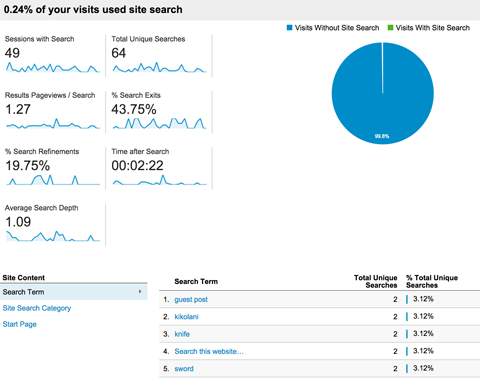Viewport: 480px width, 378px height.
Task: Click the % Search Exits sparkline chart
Action: point(160,123)
